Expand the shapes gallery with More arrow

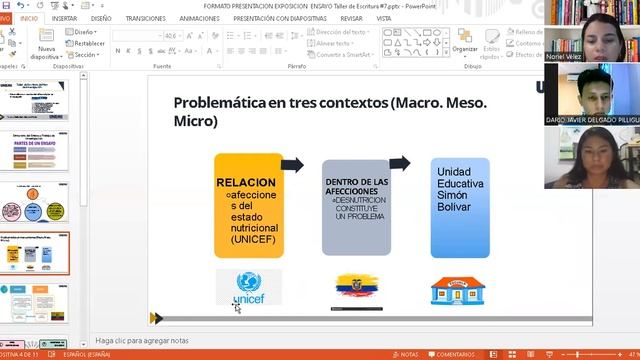click(x=446, y=52)
